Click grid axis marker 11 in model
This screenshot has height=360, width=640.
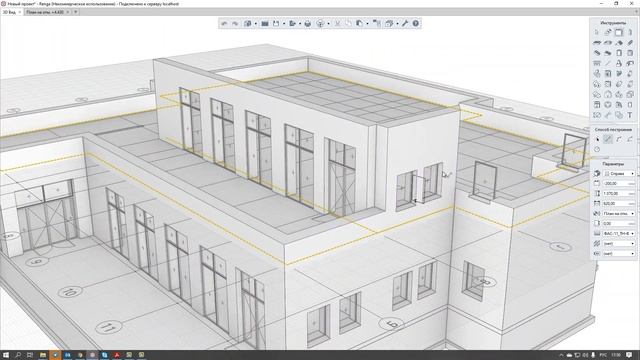point(108,327)
